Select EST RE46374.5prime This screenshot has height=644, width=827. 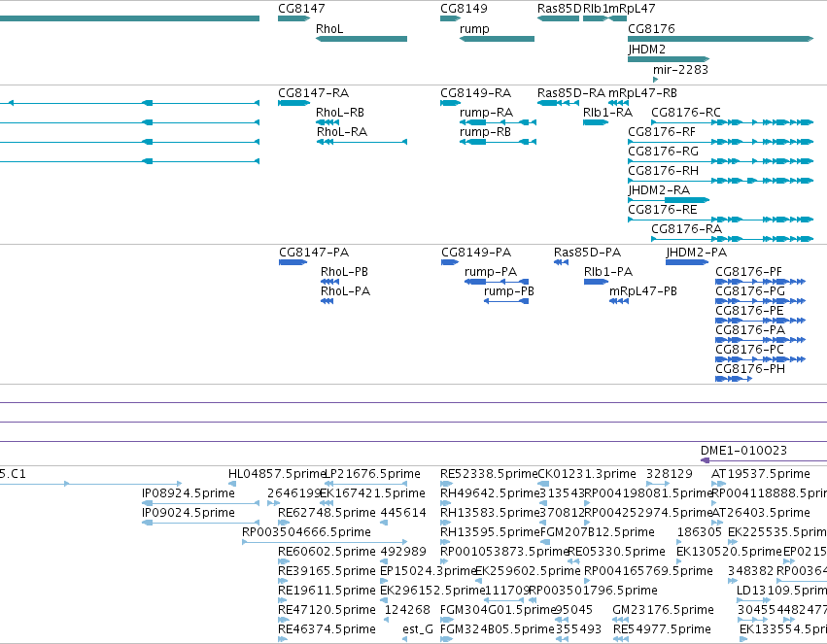(x=283, y=639)
